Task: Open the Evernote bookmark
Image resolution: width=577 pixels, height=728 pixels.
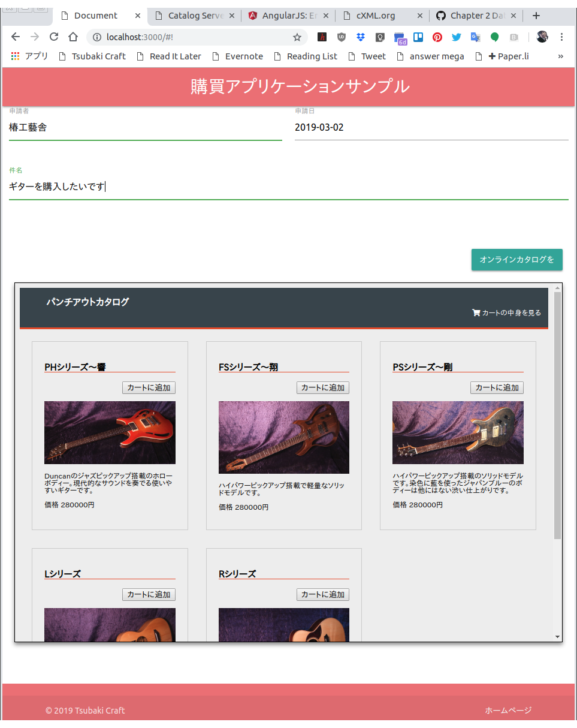Action: click(x=238, y=56)
